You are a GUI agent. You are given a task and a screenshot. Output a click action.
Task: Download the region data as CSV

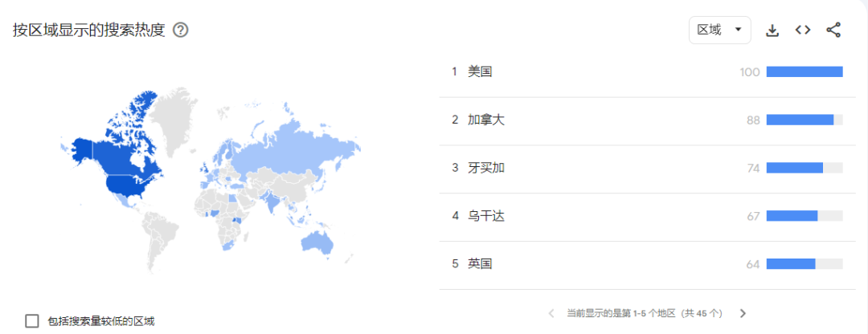point(772,31)
